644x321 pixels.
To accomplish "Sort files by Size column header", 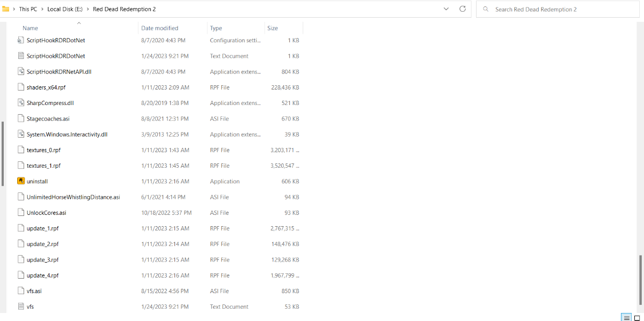I will (273, 28).
